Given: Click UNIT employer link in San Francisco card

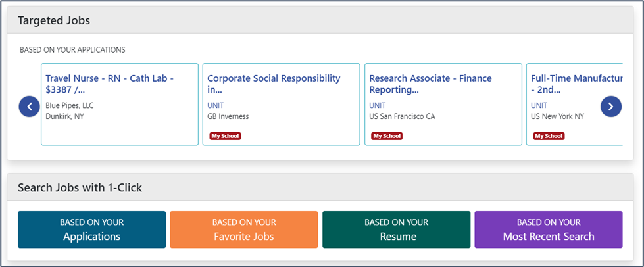Looking at the screenshot, I should (378, 106).
